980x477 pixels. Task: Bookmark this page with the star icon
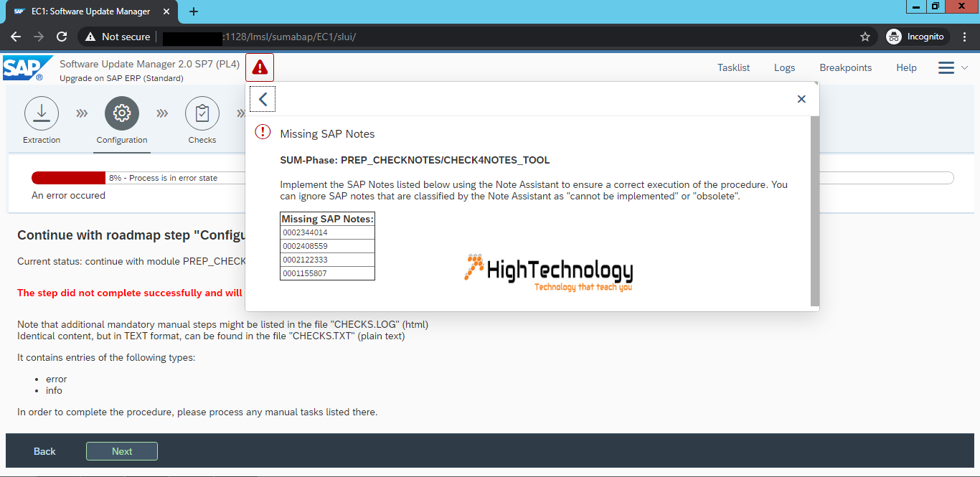[865, 37]
